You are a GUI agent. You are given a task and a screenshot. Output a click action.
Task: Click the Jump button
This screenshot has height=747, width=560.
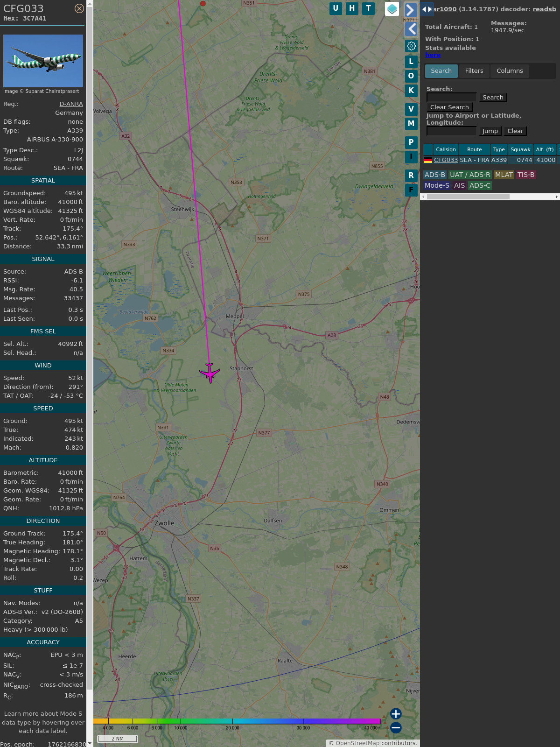(x=490, y=131)
